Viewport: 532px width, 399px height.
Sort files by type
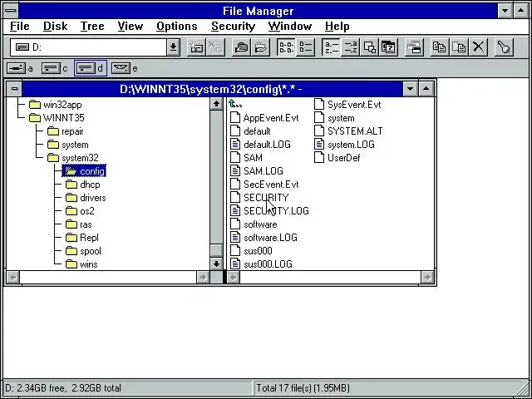[x=350, y=47]
